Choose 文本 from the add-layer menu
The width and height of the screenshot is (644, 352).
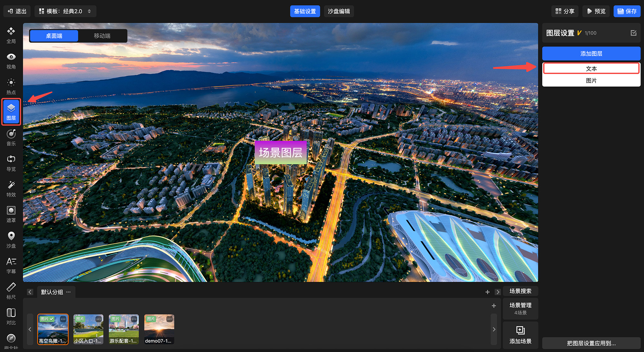591,69
